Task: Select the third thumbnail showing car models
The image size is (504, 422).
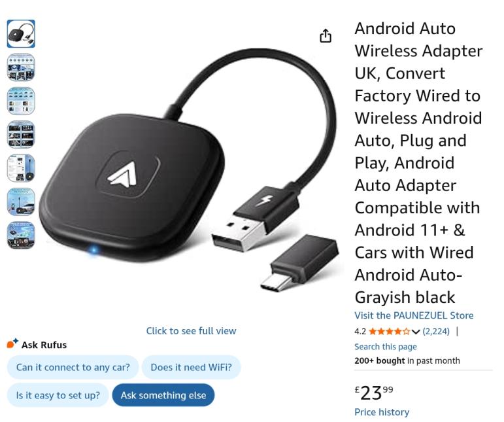Action: (x=21, y=101)
